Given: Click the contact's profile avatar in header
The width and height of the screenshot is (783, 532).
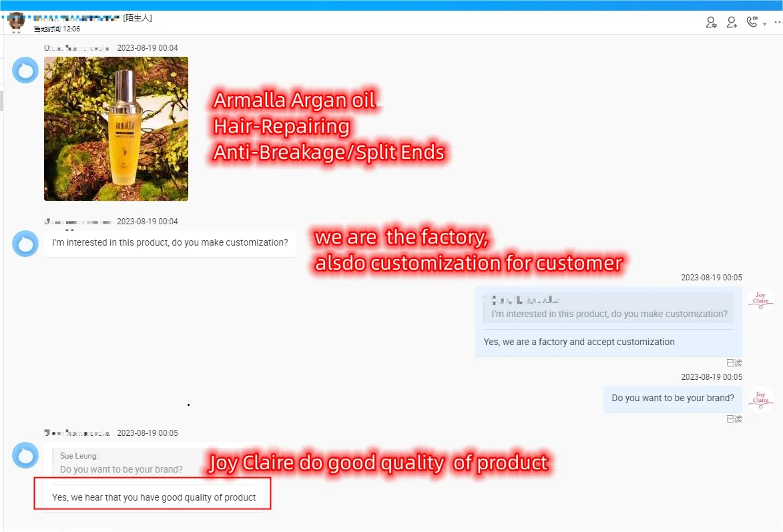Looking at the screenshot, I should [x=17, y=22].
